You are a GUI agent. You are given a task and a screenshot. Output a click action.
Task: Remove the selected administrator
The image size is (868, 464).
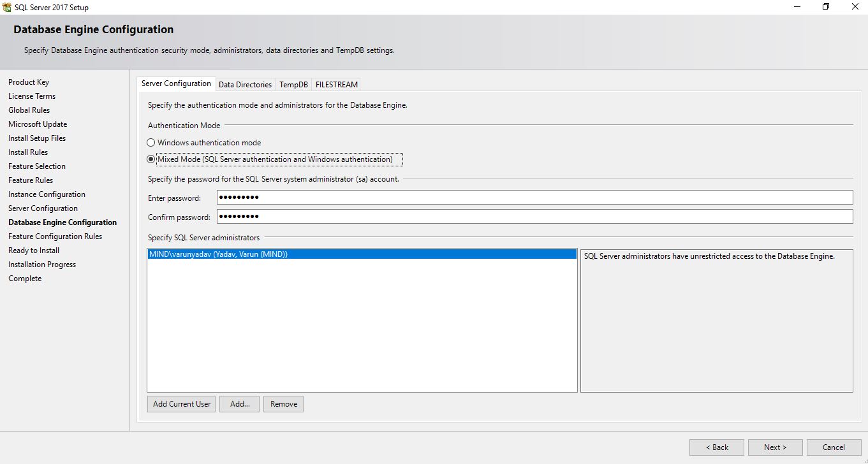[283, 403]
